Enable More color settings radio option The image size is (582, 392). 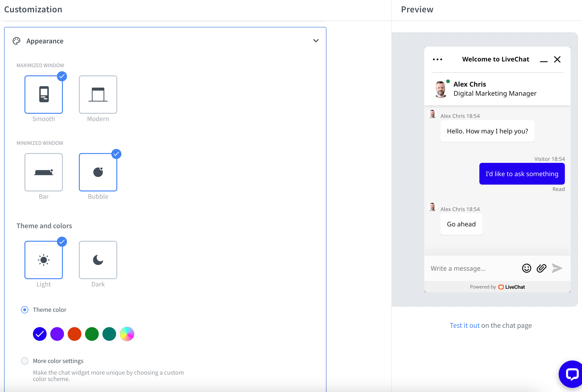click(x=24, y=361)
